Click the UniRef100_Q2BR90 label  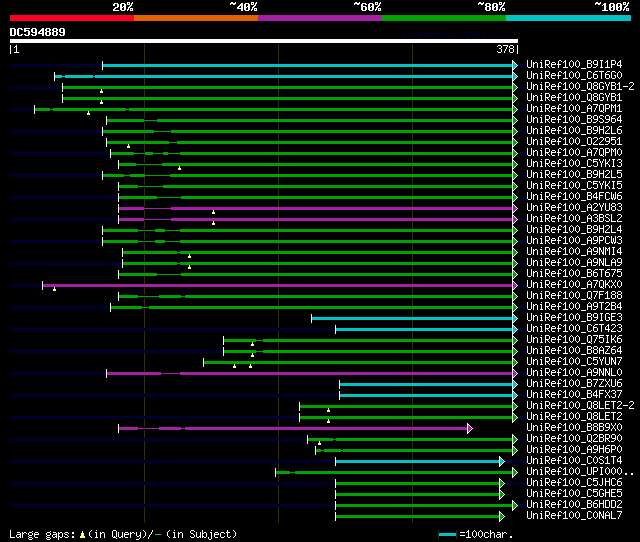click(x=574, y=439)
